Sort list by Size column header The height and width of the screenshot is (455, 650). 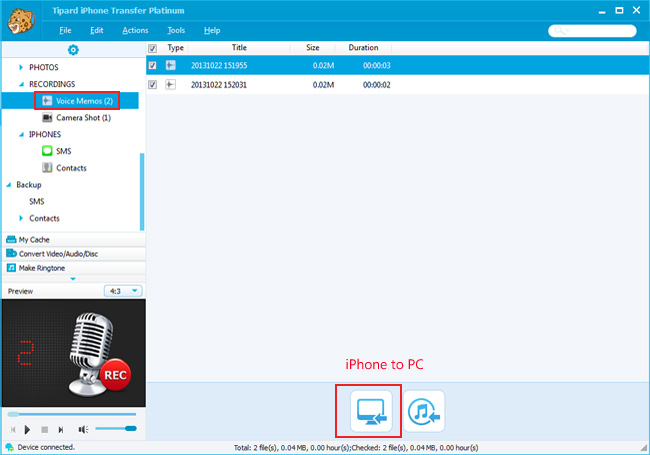[313, 48]
